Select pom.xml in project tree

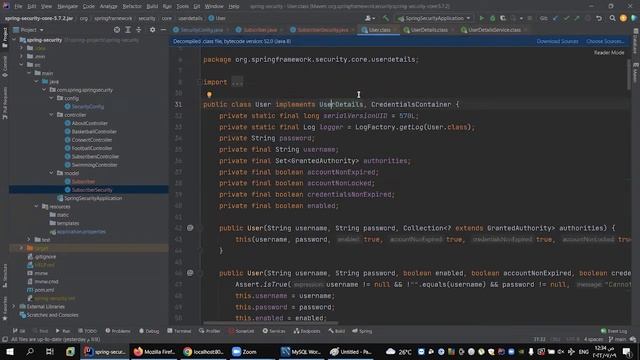pos(44,290)
